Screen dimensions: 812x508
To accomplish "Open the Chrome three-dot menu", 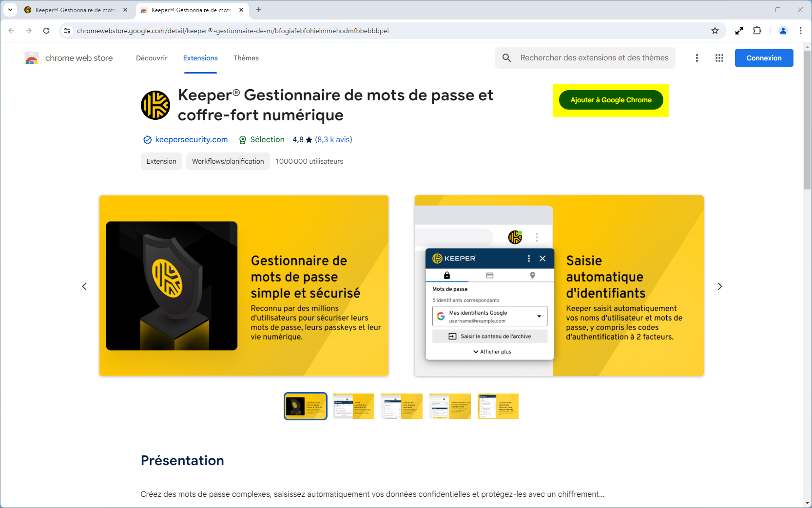I will click(x=801, y=31).
